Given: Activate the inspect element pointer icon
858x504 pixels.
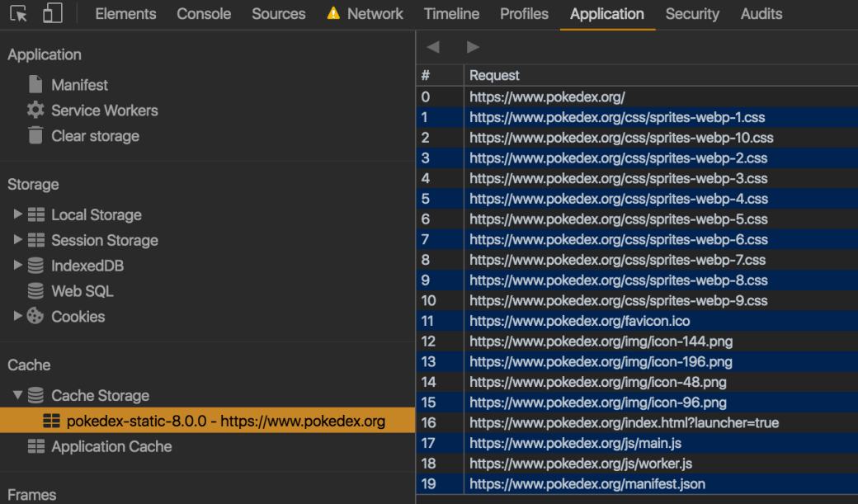Looking at the screenshot, I should pyautogui.click(x=18, y=14).
